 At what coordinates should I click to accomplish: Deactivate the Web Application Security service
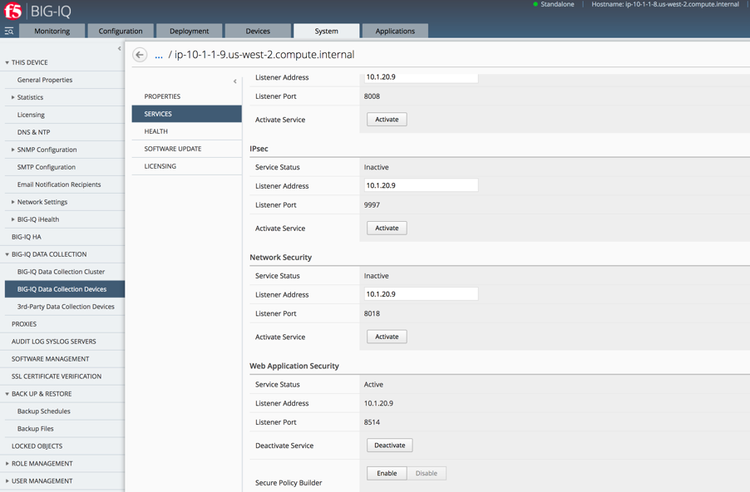[389, 445]
